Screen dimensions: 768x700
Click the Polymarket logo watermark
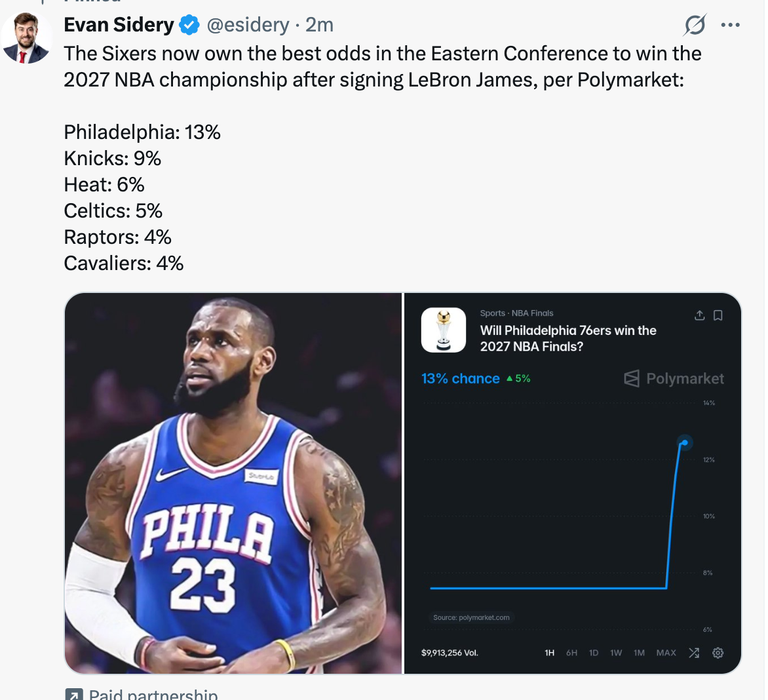(674, 378)
